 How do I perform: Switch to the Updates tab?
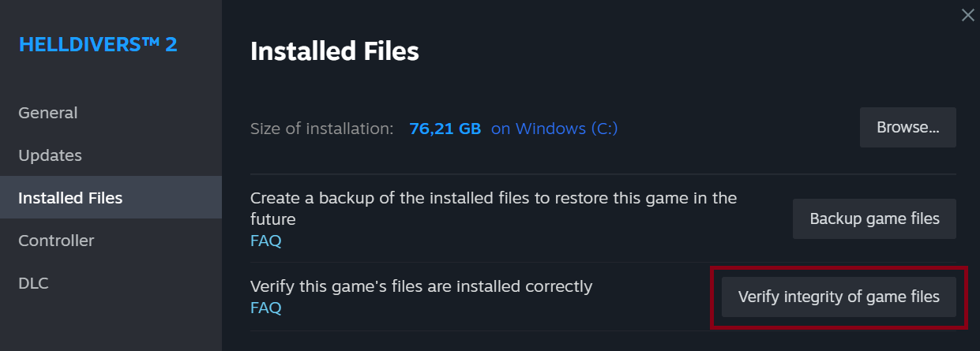(50, 155)
